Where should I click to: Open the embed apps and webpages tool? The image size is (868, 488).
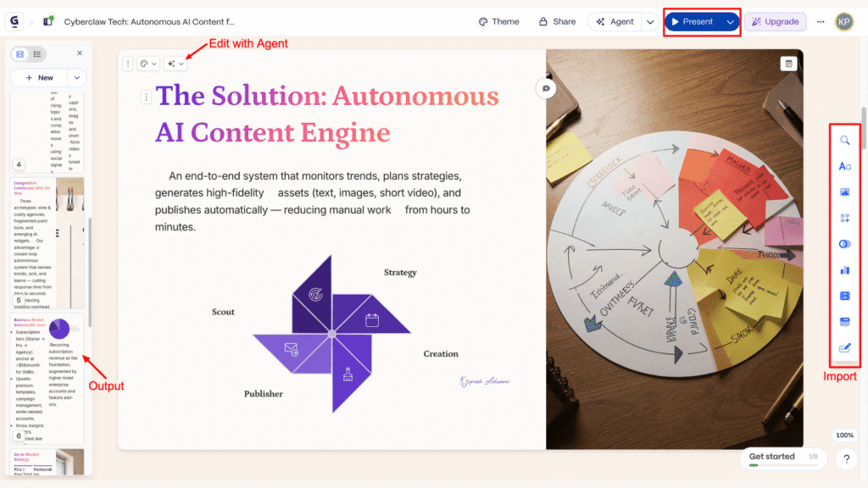[845, 321]
